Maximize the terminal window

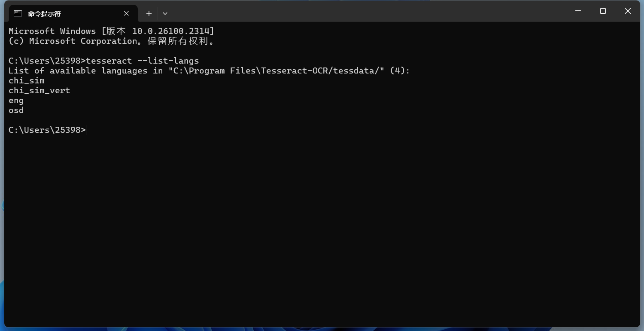[603, 11]
